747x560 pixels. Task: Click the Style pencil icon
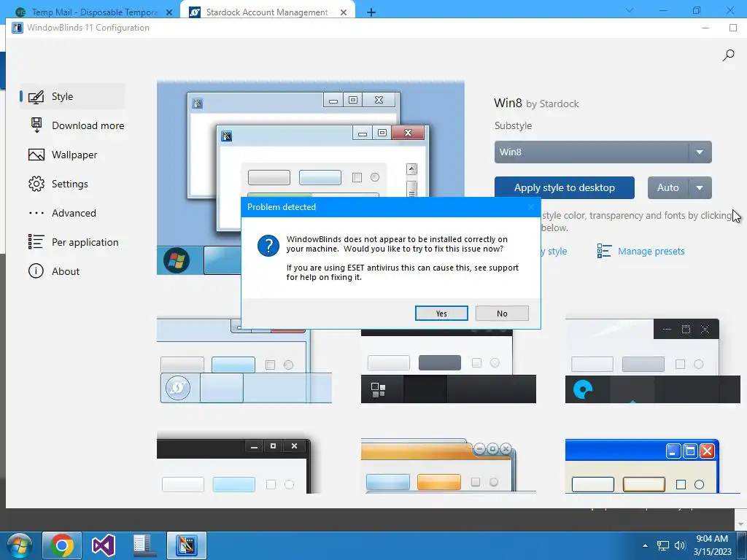pyautogui.click(x=36, y=97)
